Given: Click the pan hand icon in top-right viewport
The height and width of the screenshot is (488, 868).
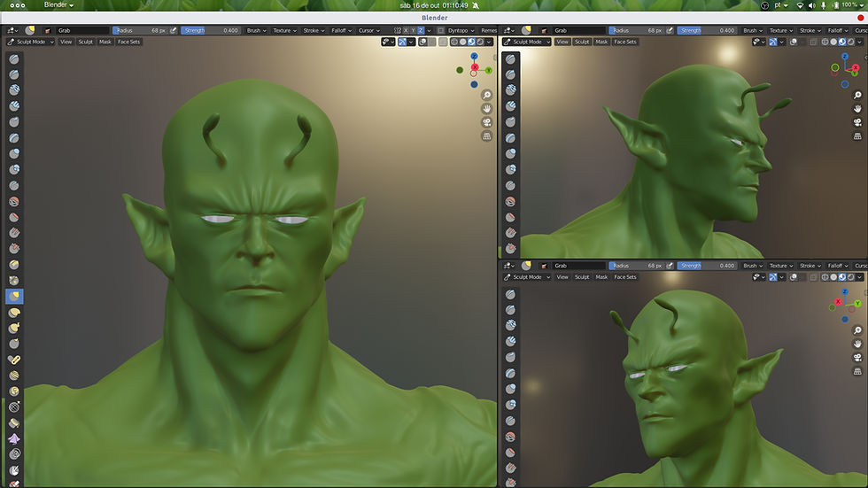Looking at the screenshot, I should [x=857, y=109].
